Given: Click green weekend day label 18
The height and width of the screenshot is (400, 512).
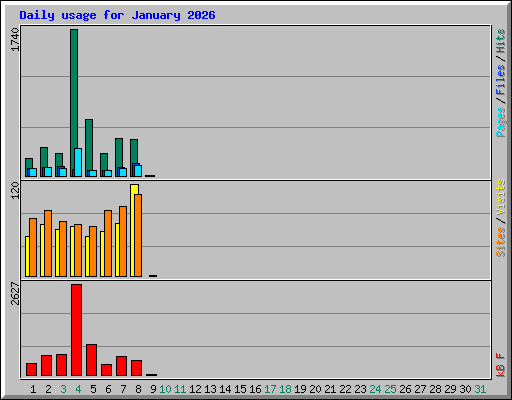Looking at the screenshot, I should pos(285,389).
